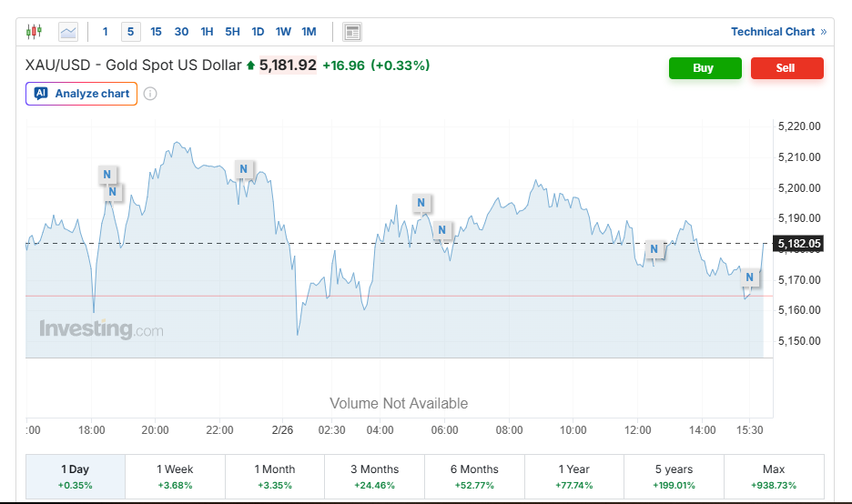Click the AI icon on Analyze chart

[41, 94]
